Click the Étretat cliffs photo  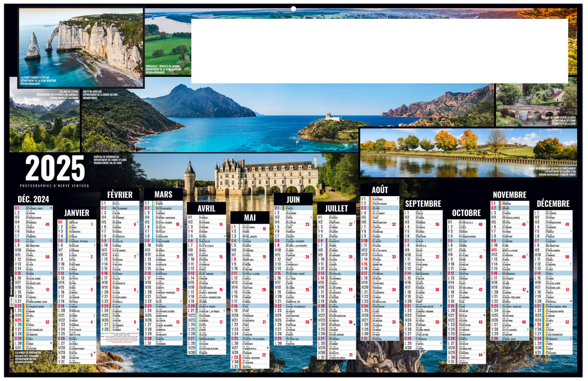[x=81, y=47]
